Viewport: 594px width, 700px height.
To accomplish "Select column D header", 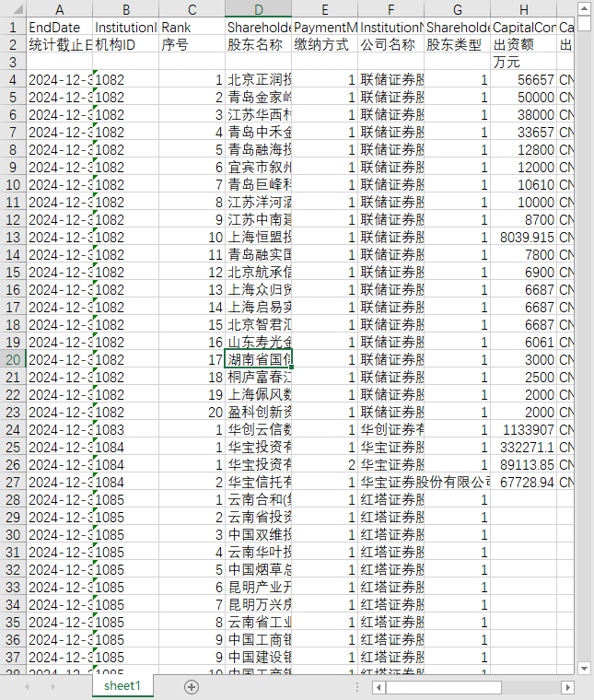I will coord(259,9).
